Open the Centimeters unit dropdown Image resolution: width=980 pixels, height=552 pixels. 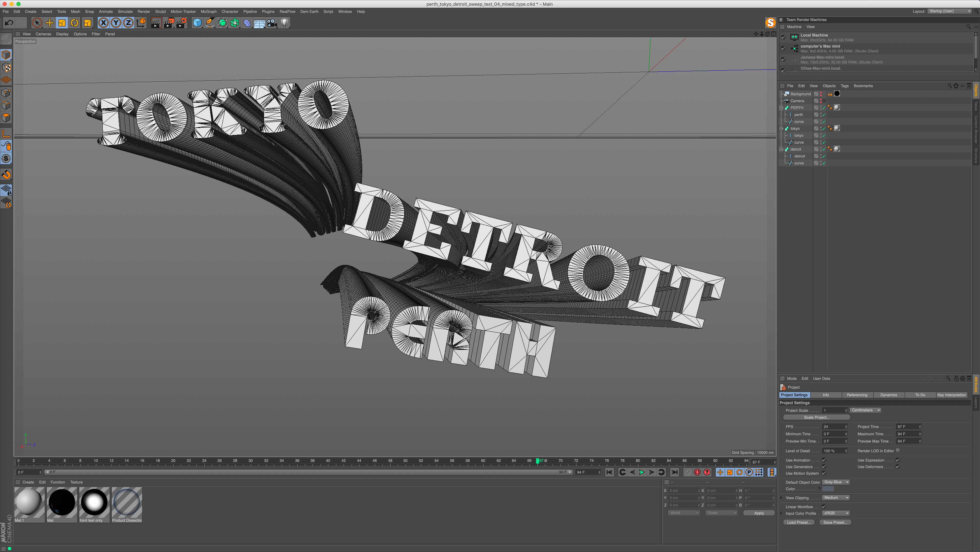pyautogui.click(x=865, y=410)
